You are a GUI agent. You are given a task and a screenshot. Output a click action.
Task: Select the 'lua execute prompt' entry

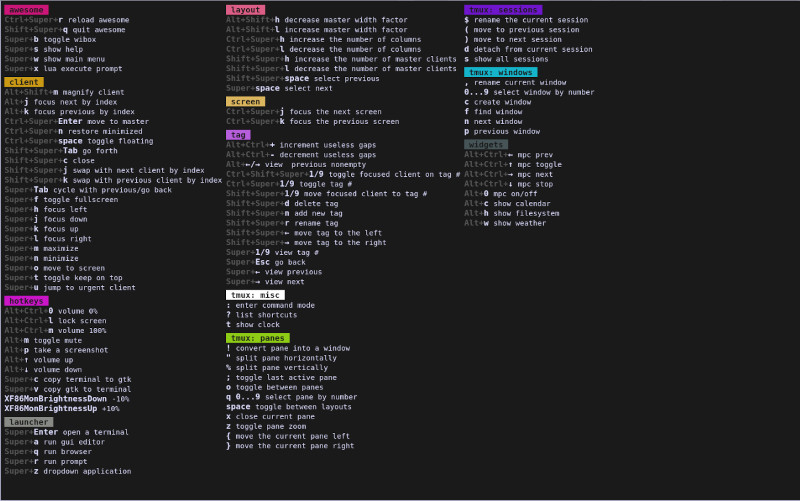63,68
